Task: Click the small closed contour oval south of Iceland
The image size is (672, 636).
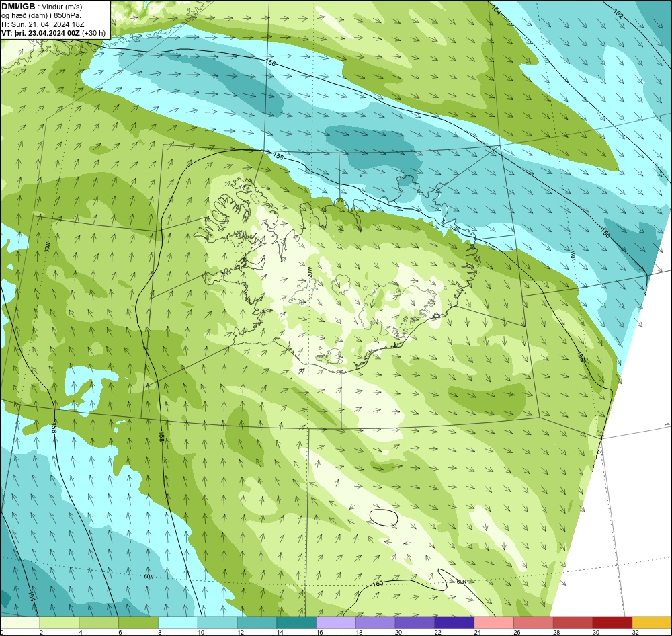Action: (384, 517)
